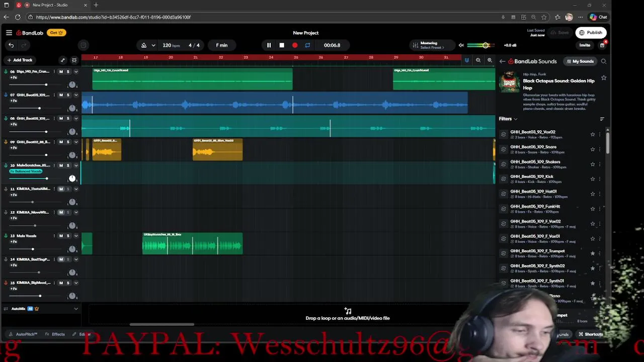This screenshot has width=644, height=362.
Task: Unfavorite GHH_Beat05_109_F_Trumpet sound
Action: (x=593, y=253)
